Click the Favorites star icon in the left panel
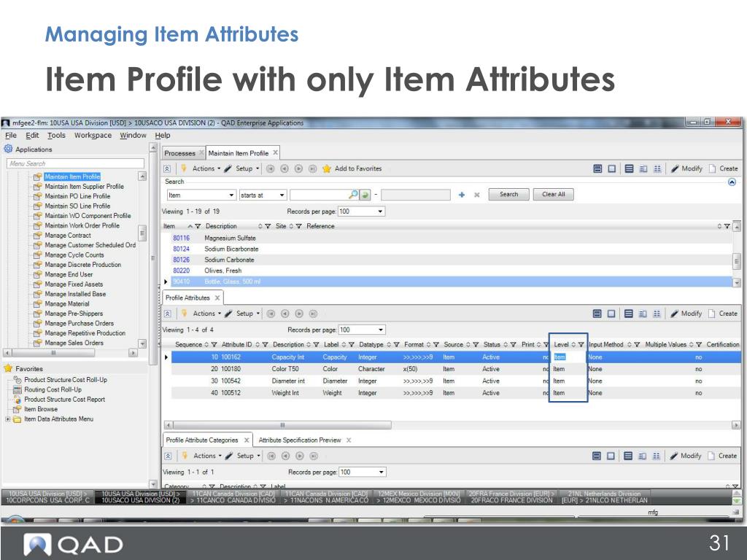 coord(8,368)
